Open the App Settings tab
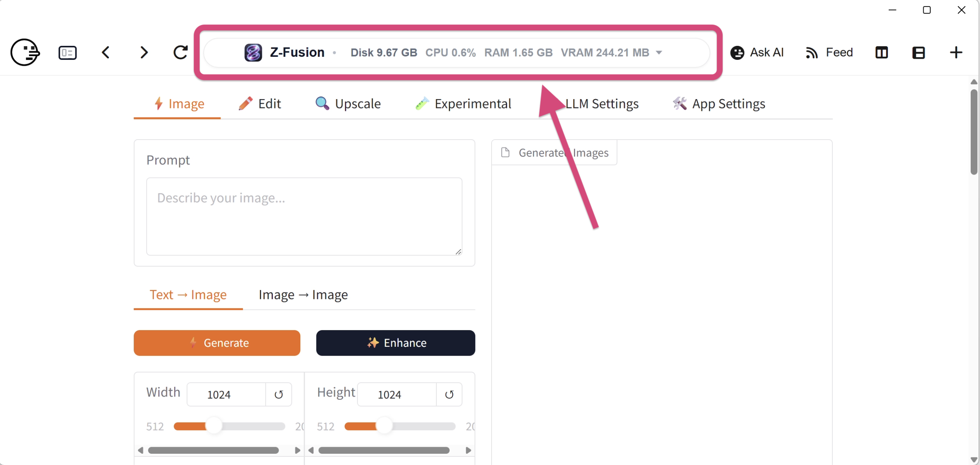 pos(719,104)
